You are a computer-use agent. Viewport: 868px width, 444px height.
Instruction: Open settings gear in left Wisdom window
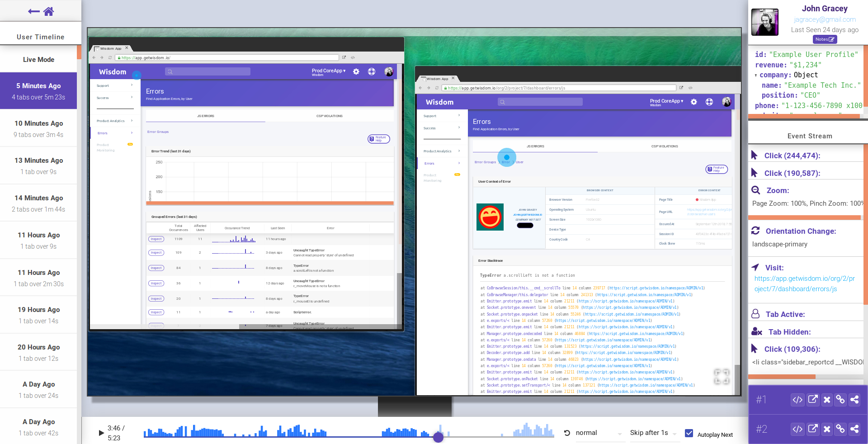tap(356, 71)
